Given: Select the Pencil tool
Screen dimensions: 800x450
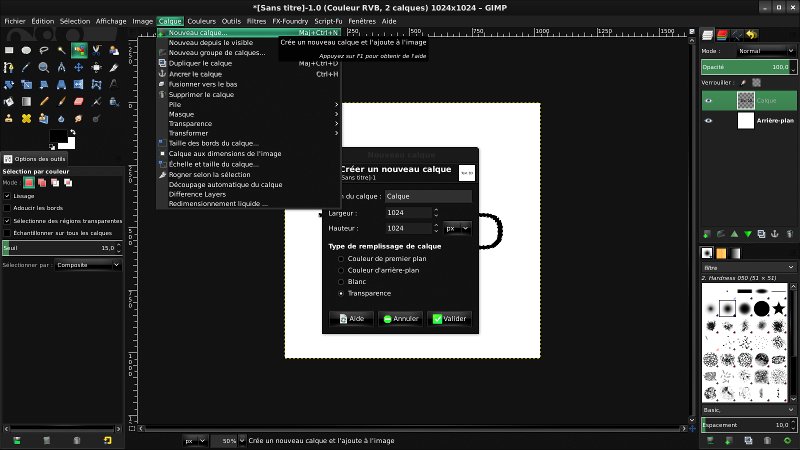Looking at the screenshot, I should [x=44, y=102].
